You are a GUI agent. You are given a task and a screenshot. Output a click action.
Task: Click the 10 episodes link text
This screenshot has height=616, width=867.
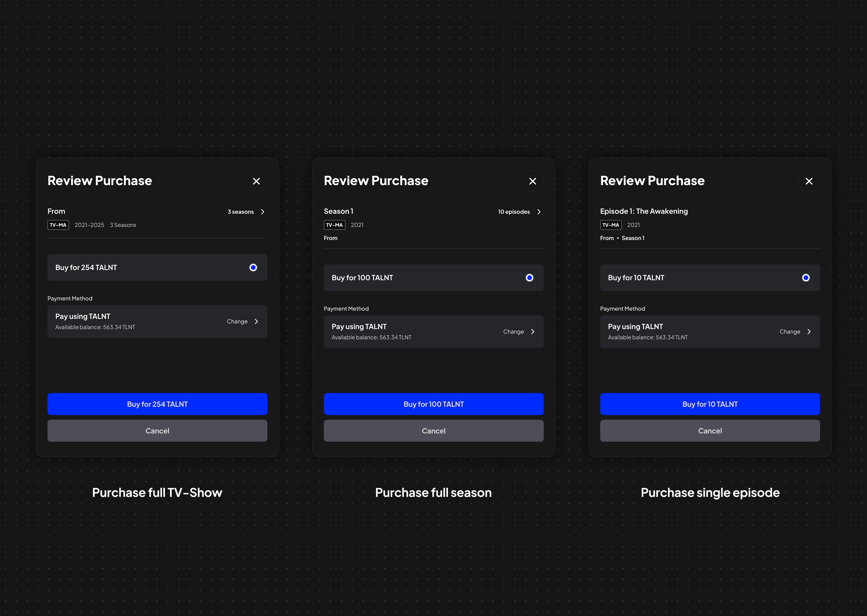(x=514, y=212)
